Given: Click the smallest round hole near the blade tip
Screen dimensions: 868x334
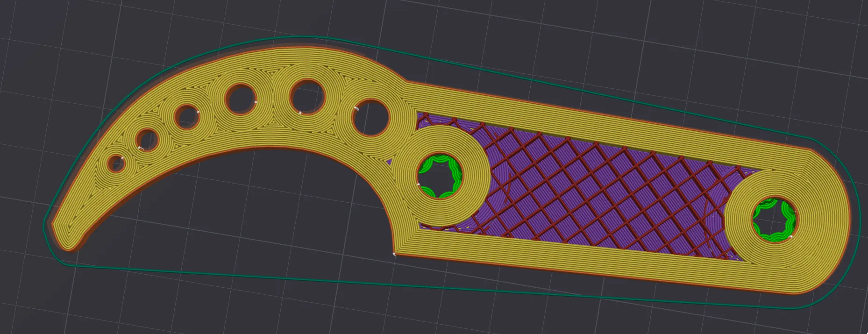Looking at the screenshot, I should [115, 164].
